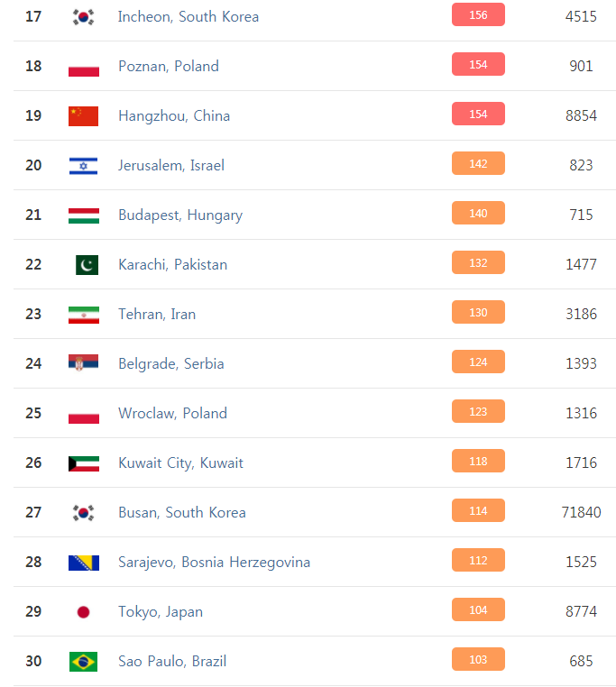Open the Sarajevo, Bosnia Herzegovina link

coord(215,562)
